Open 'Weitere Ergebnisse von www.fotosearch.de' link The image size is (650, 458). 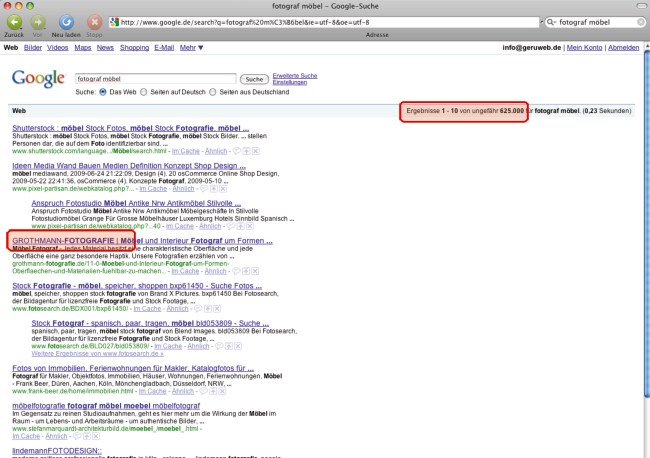(97, 354)
